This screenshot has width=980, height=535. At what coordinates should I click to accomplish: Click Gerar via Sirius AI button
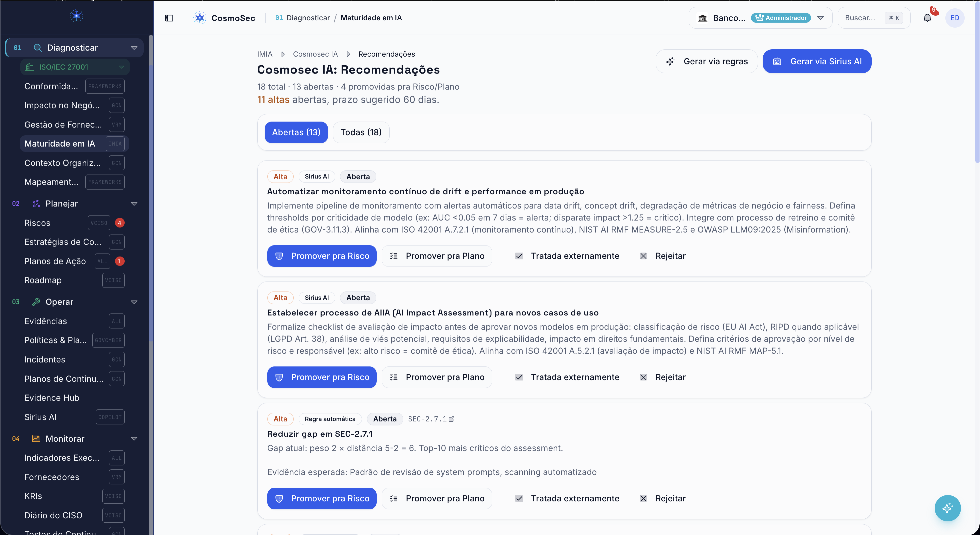817,61
